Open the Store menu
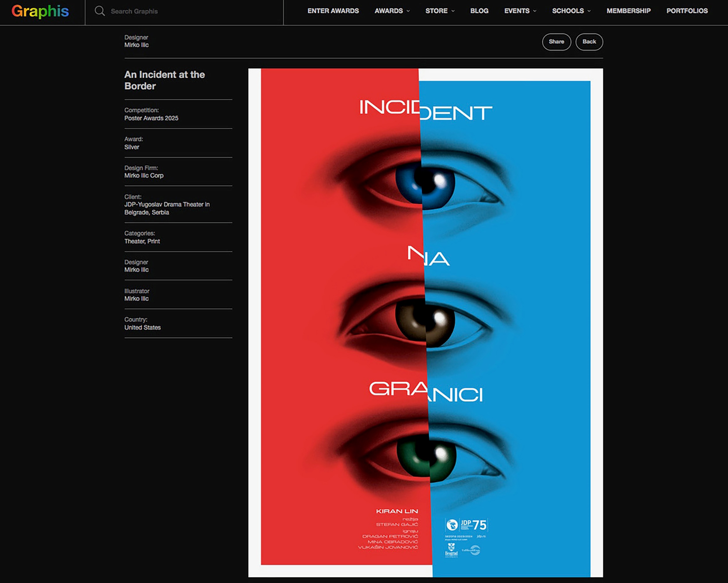 click(436, 11)
